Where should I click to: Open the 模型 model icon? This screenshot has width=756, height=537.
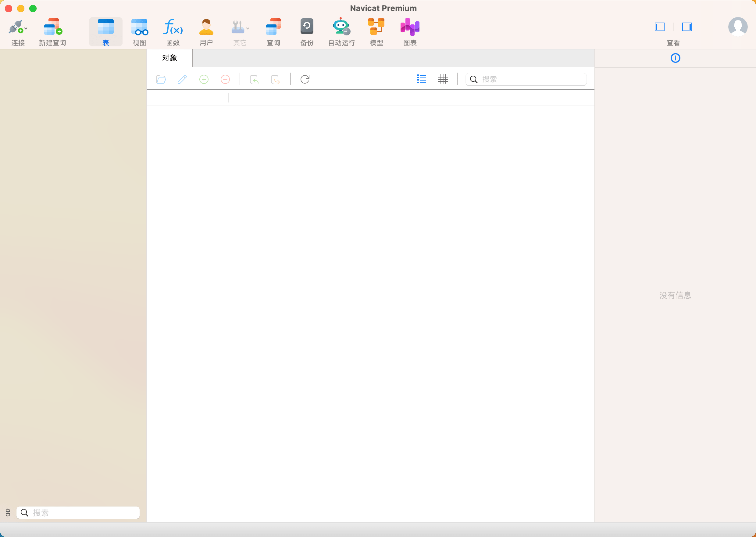376,27
